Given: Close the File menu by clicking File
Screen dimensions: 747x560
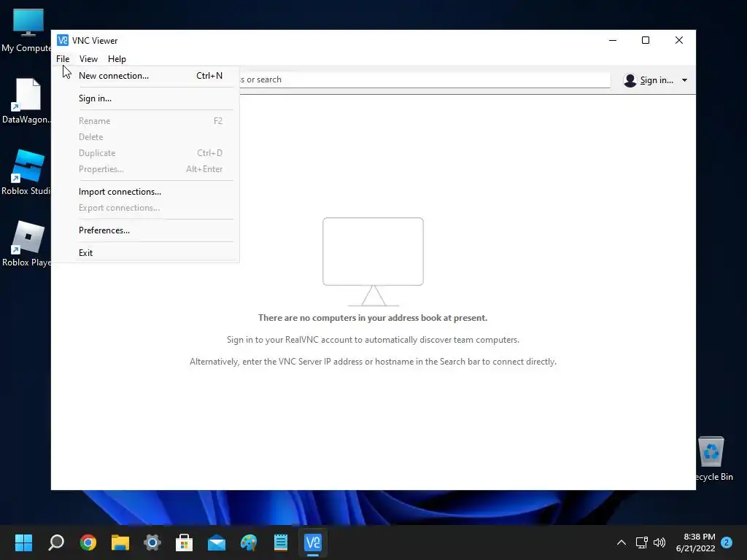Looking at the screenshot, I should [x=63, y=58].
